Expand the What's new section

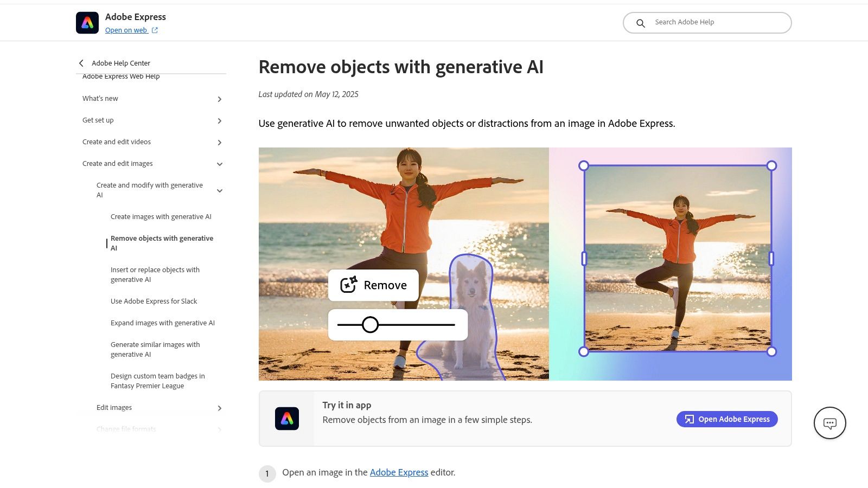click(x=219, y=99)
